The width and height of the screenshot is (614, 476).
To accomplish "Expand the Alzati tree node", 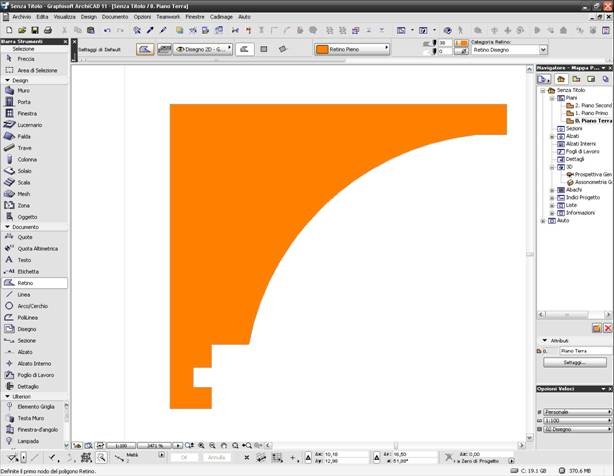I will point(553,137).
